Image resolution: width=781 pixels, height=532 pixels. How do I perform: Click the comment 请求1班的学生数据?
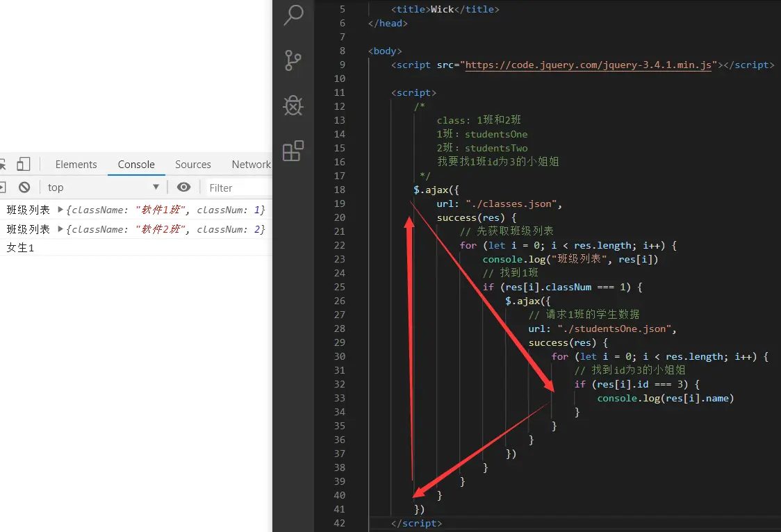(584, 315)
